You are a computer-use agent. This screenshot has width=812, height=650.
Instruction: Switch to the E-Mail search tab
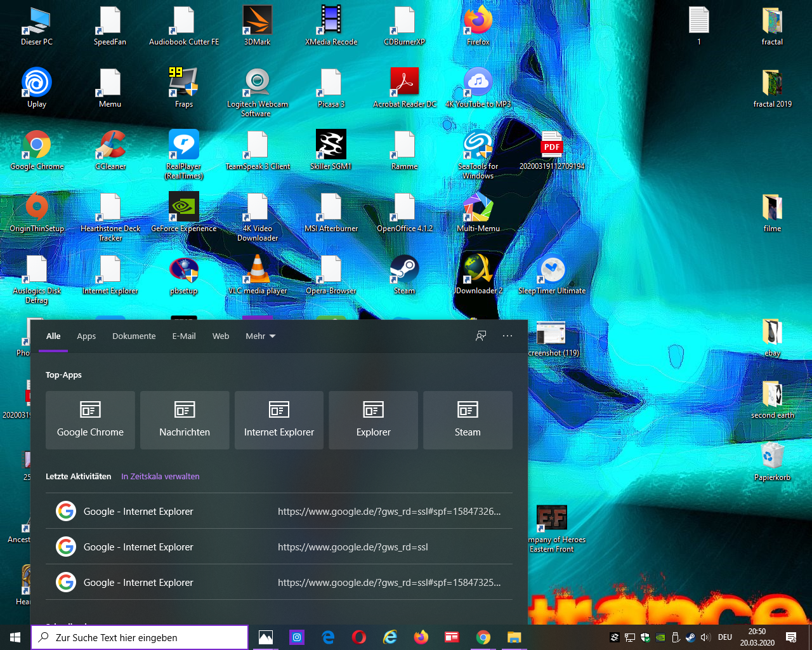click(x=184, y=336)
